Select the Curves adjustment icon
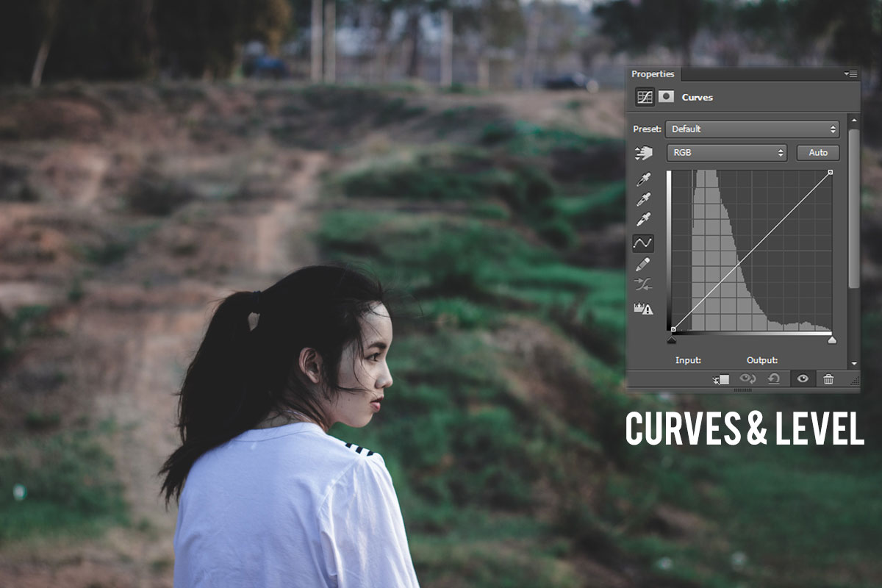The image size is (882, 588). (645, 96)
